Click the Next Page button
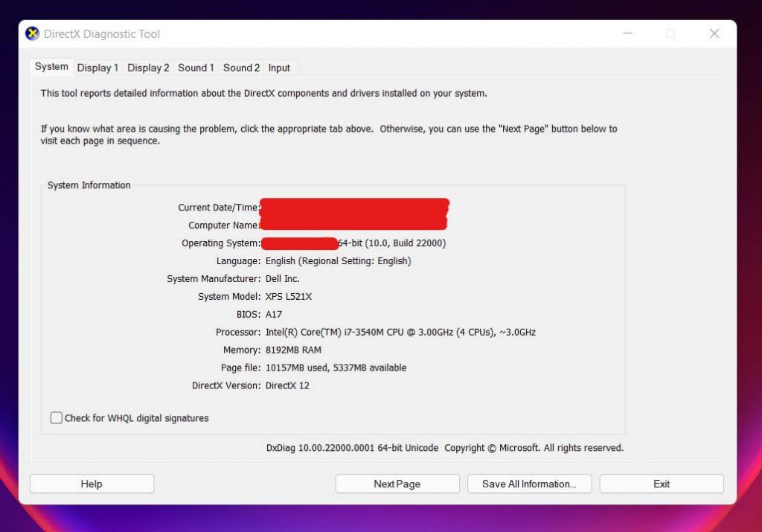 click(x=397, y=484)
